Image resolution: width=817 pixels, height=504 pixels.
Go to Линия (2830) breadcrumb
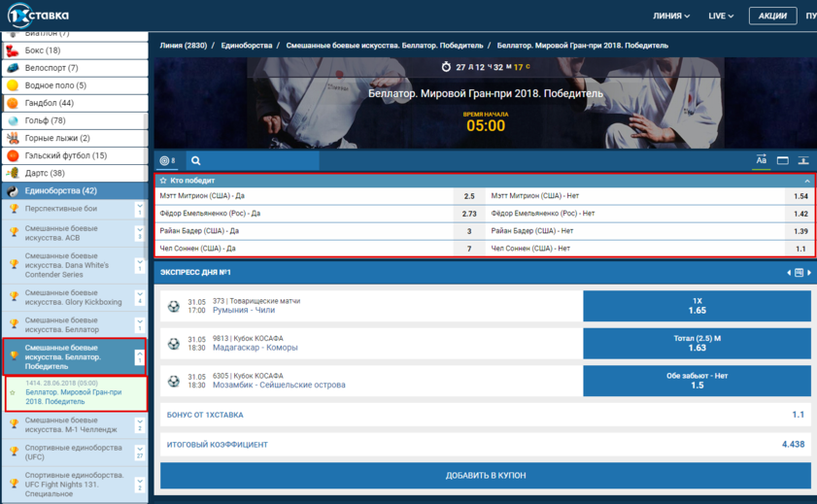[x=184, y=46]
